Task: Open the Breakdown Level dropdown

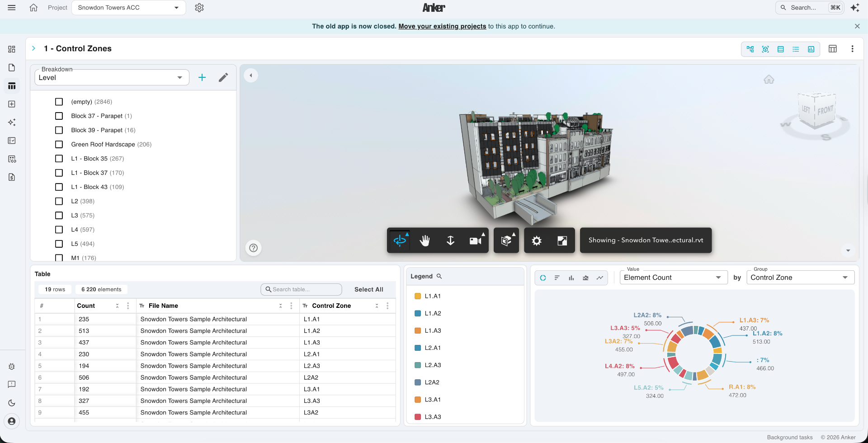Action: click(112, 77)
